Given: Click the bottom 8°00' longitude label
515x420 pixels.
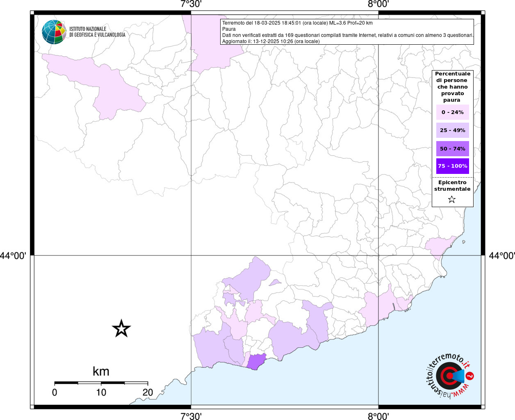Looking at the screenshot, I should [x=378, y=416].
